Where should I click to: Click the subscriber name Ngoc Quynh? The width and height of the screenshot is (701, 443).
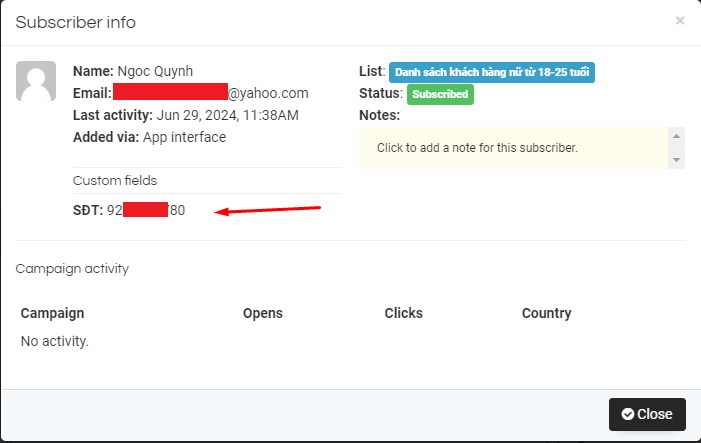[x=158, y=71]
